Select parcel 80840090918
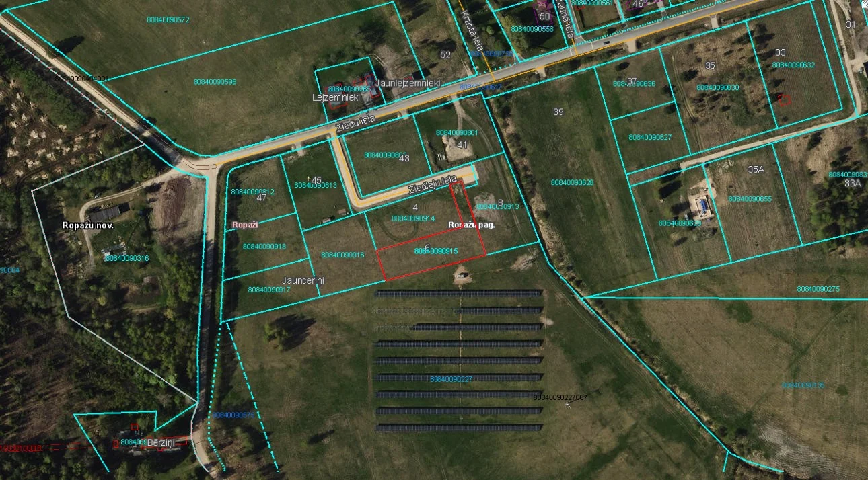This screenshot has height=480, width=868. coord(264,247)
